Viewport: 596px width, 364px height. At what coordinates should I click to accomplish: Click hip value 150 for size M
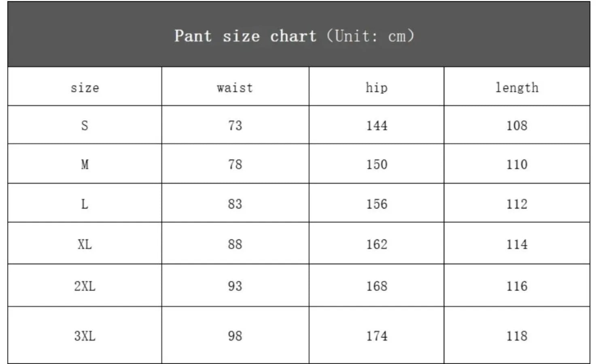(x=377, y=165)
